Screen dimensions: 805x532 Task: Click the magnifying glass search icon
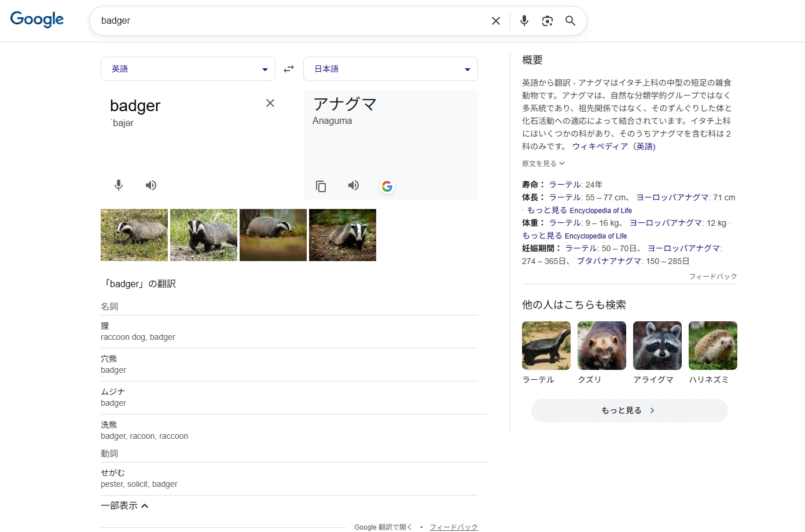[570, 21]
